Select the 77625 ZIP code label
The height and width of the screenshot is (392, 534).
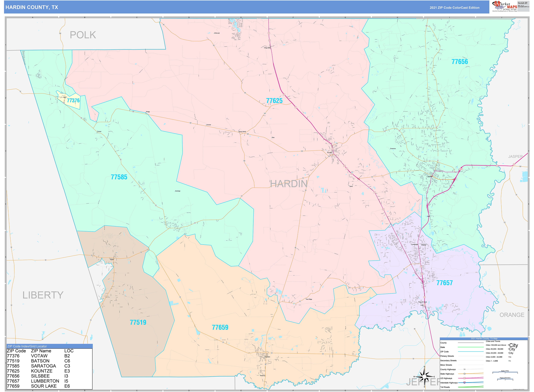274,101
